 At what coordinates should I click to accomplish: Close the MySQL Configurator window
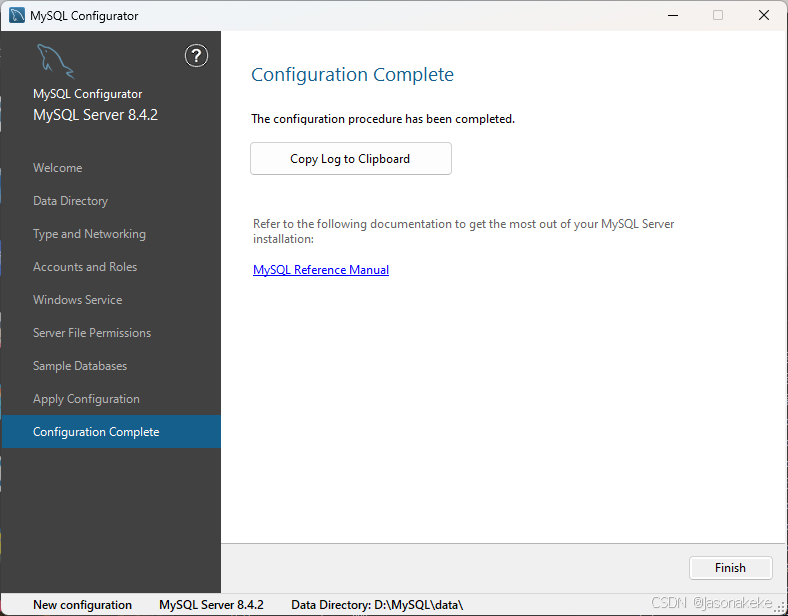point(764,16)
